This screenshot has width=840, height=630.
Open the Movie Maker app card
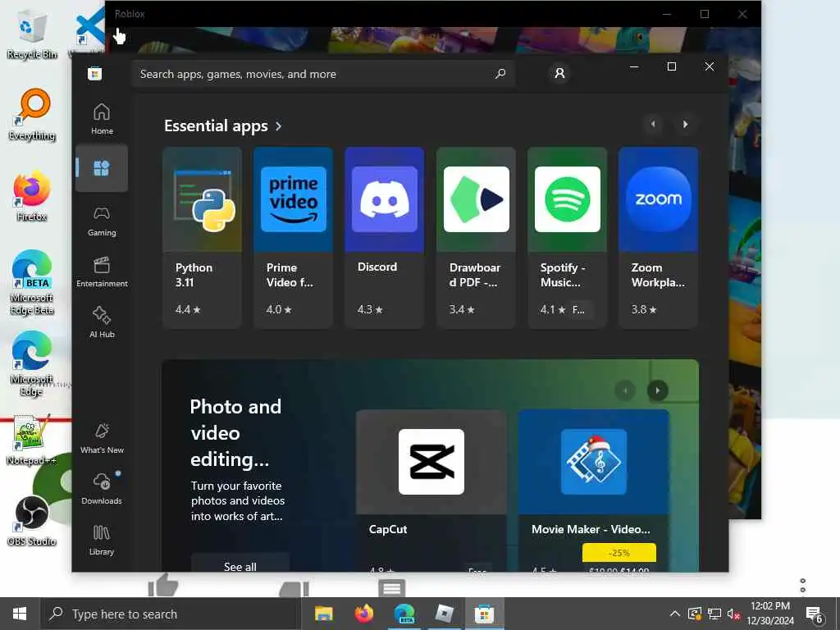[x=594, y=491]
